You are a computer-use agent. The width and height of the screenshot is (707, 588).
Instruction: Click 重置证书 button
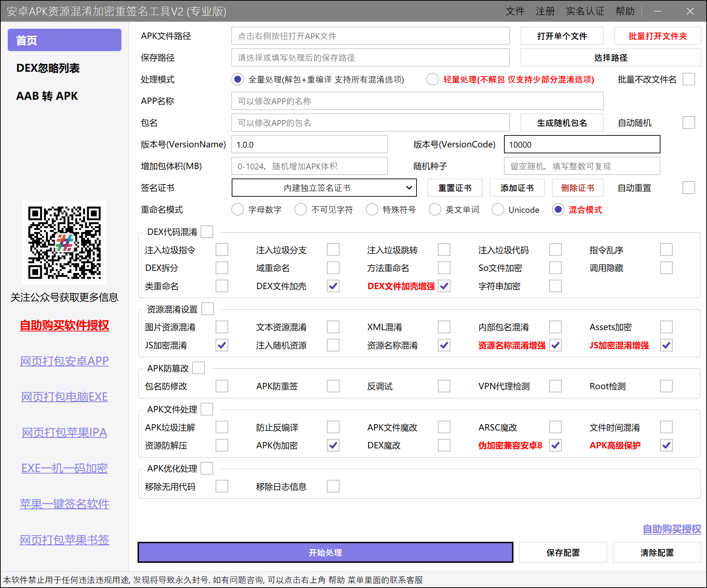pos(455,188)
